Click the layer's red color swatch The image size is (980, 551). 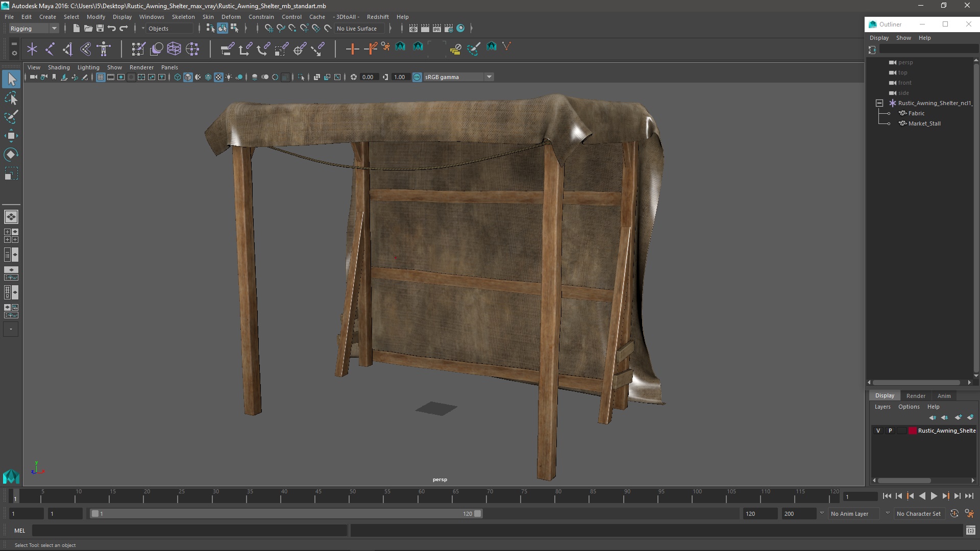point(912,431)
